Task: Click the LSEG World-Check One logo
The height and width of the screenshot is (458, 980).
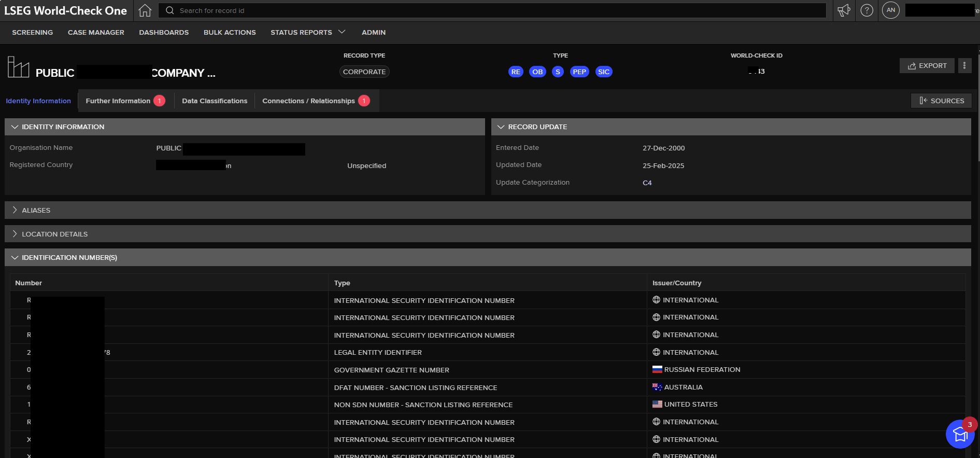Action: click(x=66, y=10)
